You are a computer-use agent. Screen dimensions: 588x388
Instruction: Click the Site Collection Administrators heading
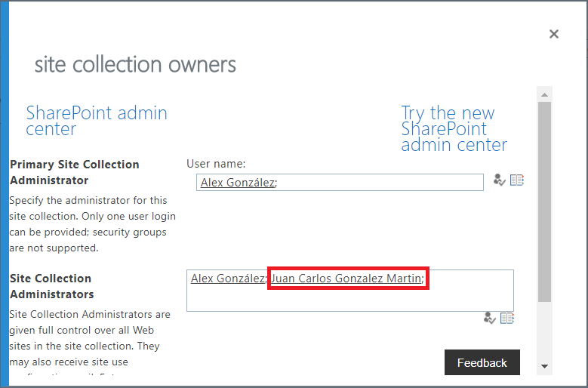pyautogui.click(x=51, y=286)
